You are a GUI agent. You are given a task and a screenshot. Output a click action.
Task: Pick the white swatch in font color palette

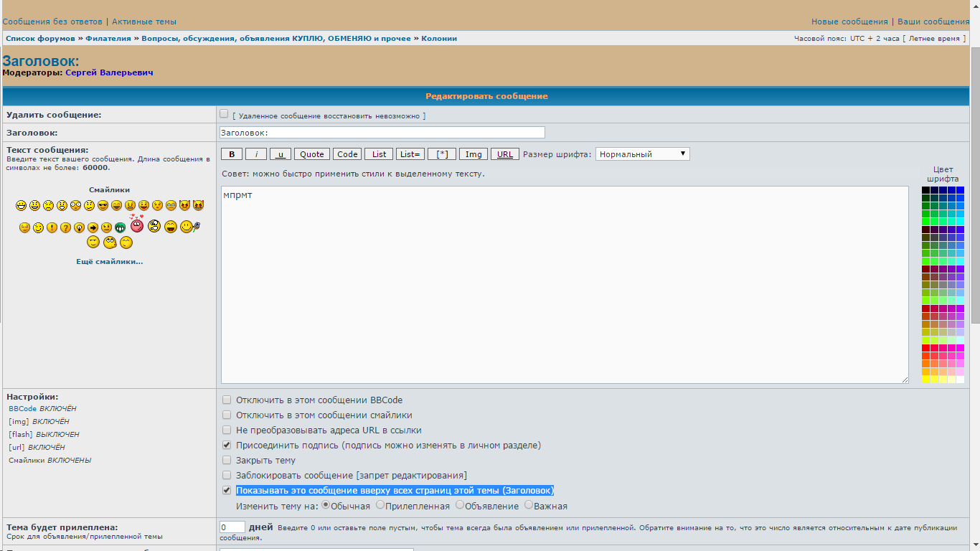pyautogui.click(x=960, y=379)
